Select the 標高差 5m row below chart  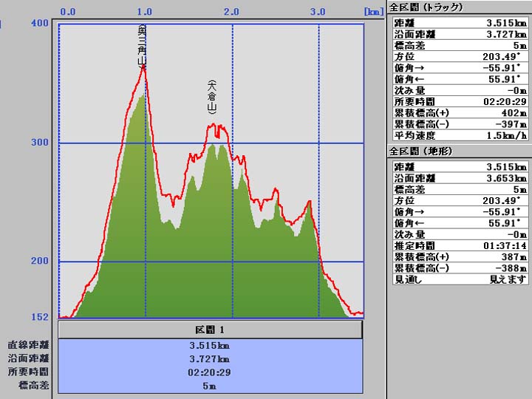[x=210, y=386]
